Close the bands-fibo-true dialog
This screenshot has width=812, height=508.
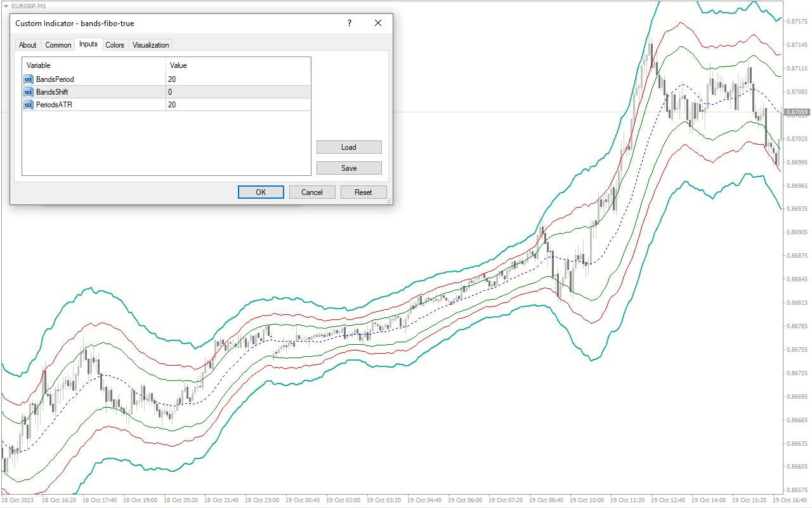click(x=378, y=23)
